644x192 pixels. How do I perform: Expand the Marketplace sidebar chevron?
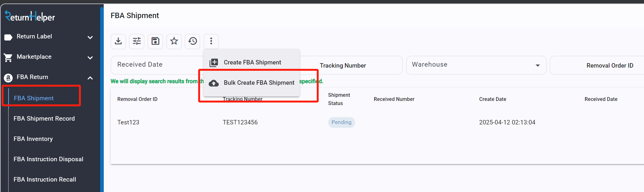[x=90, y=58]
